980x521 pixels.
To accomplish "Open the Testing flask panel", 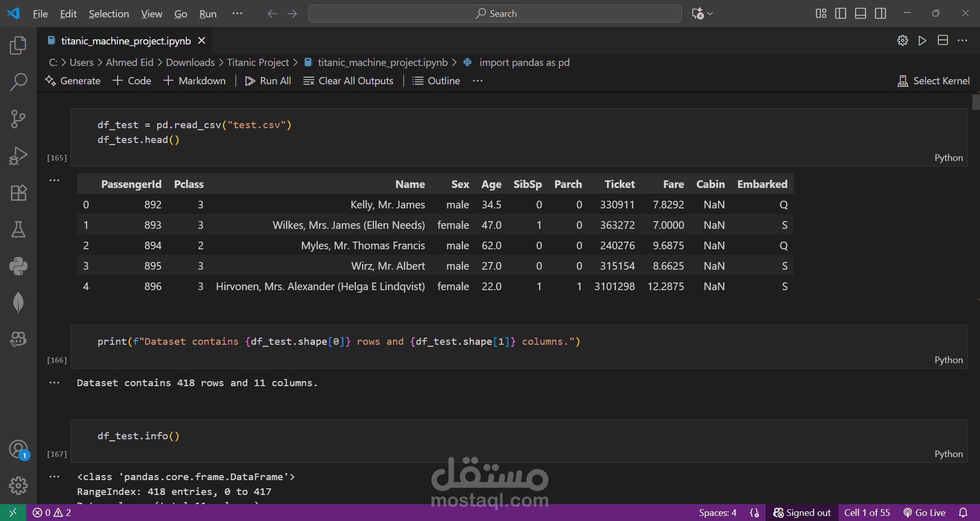I will pyautogui.click(x=18, y=229).
